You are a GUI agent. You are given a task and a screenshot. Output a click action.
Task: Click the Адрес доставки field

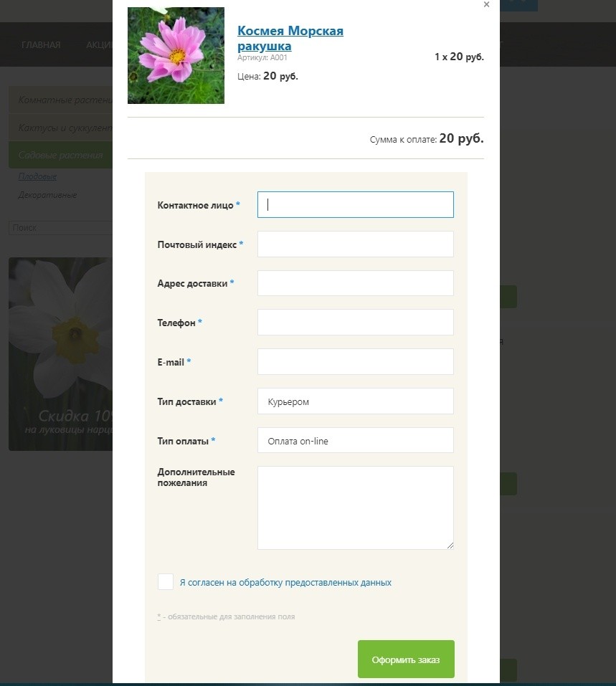click(356, 283)
